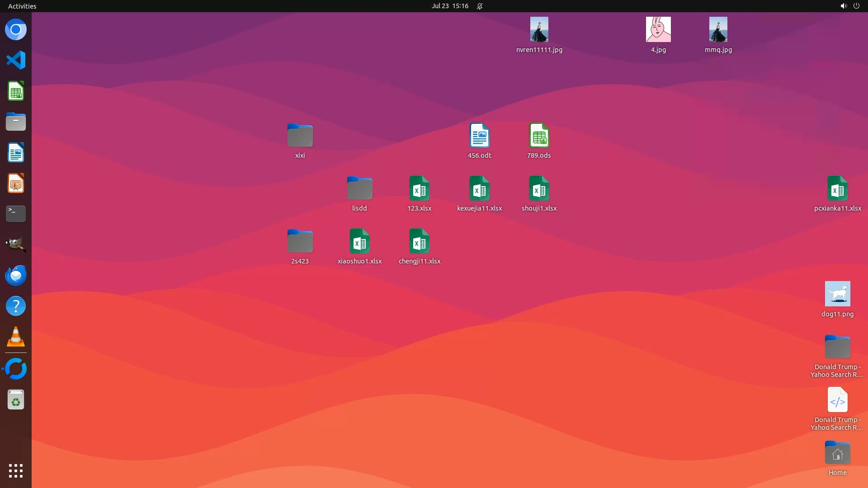The height and width of the screenshot is (488, 868).
Task: Open Visual Studio Code from the dock
Action: [16, 60]
